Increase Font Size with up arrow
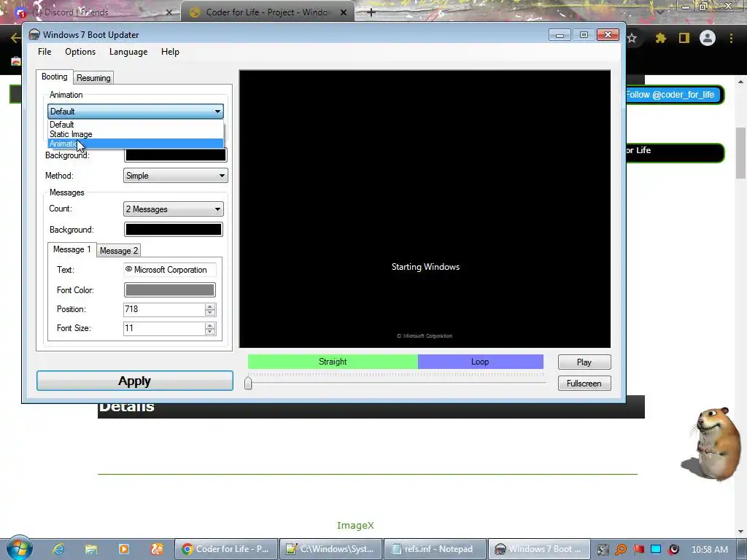 pos(210,325)
